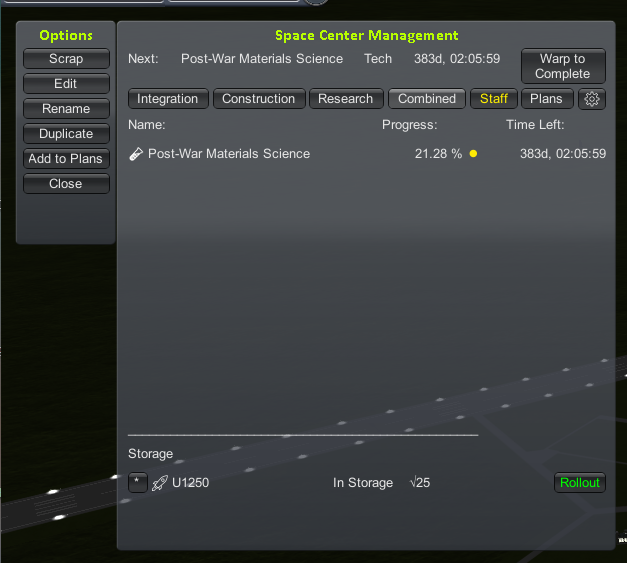Close the Options panel
This screenshot has width=627, height=563.
coord(66,184)
